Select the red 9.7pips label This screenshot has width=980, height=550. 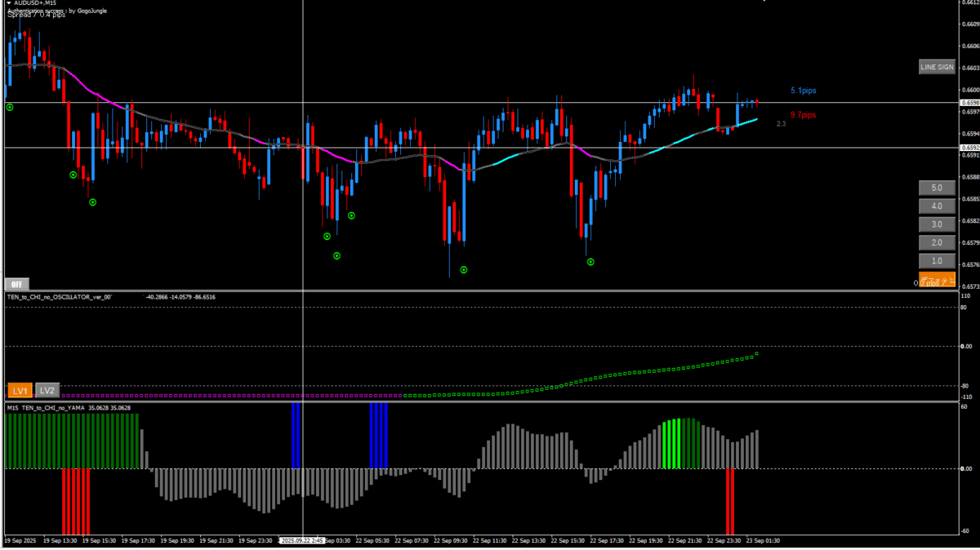(x=803, y=115)
